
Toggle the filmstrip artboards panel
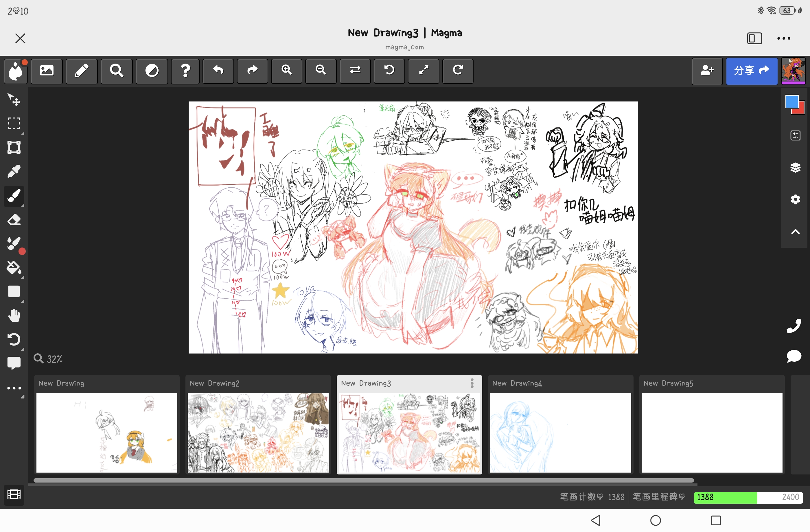(14, 494)
